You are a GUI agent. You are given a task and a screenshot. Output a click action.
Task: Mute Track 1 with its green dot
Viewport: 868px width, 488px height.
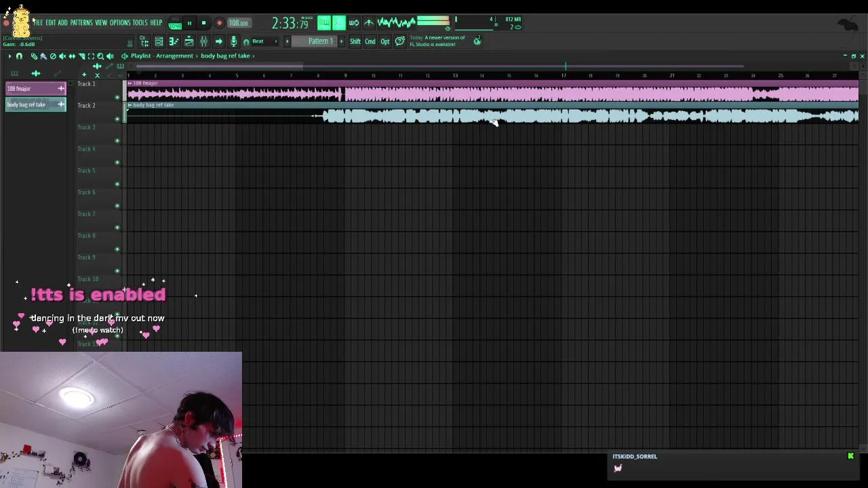pyautogui.click(x=117, y=98)
